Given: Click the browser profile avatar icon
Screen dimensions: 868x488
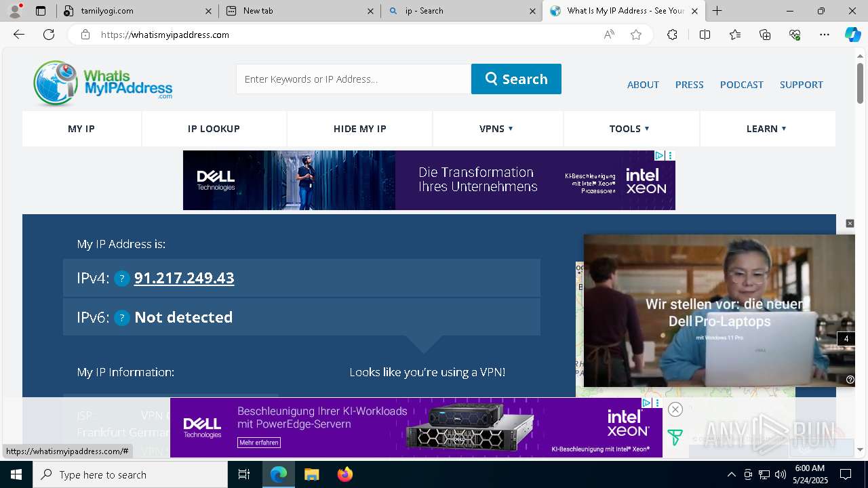Looking at the screenshot, I should pos(15,11).
